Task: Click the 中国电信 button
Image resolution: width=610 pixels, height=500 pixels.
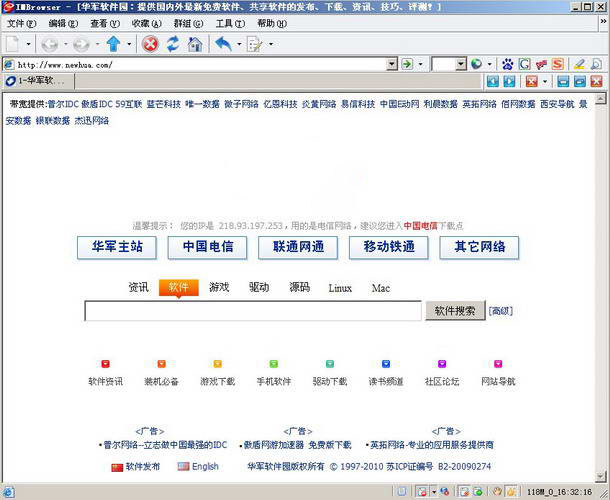Action: (208, 247)
